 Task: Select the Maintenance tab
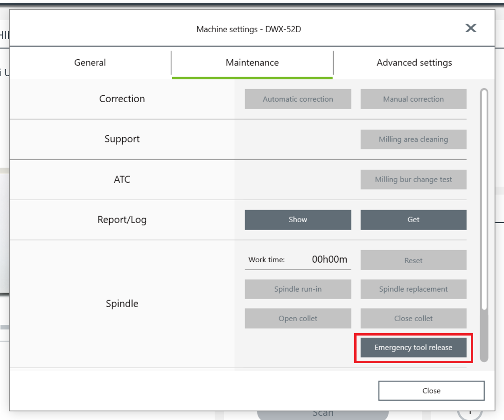252,63
